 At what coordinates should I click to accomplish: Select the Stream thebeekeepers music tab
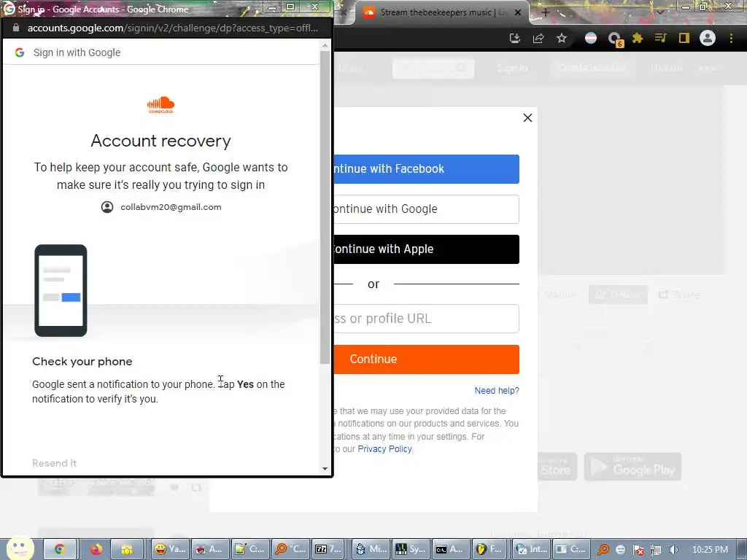441,12
